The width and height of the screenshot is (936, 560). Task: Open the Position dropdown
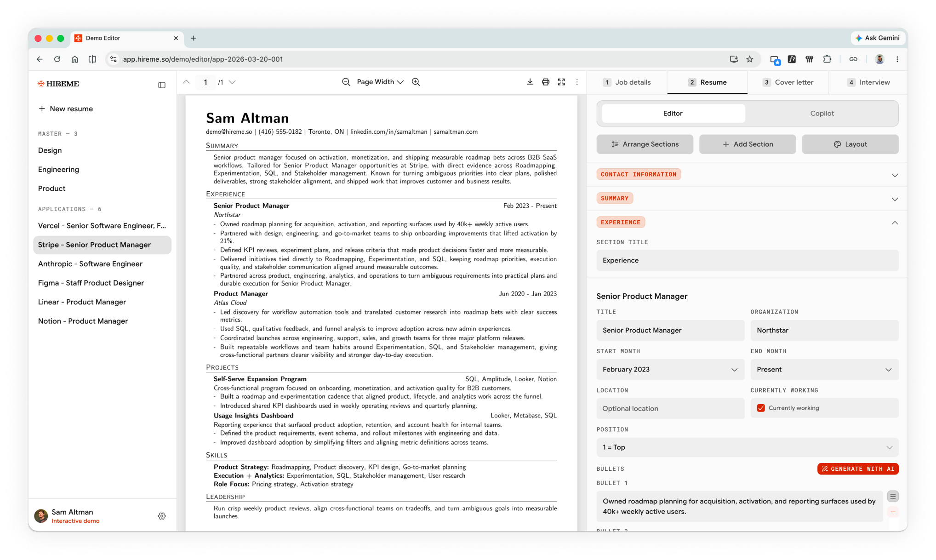748,447
